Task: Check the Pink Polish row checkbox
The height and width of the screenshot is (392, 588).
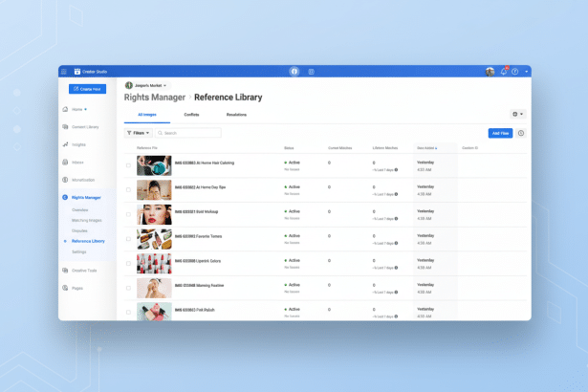Action: pos(128,312)
